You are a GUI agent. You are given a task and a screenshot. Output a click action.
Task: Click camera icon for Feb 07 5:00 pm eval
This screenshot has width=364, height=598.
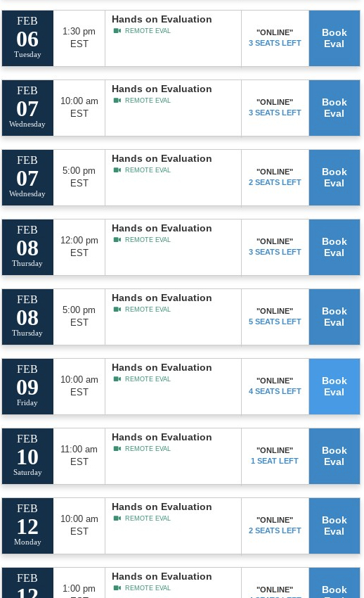(117, 170)
